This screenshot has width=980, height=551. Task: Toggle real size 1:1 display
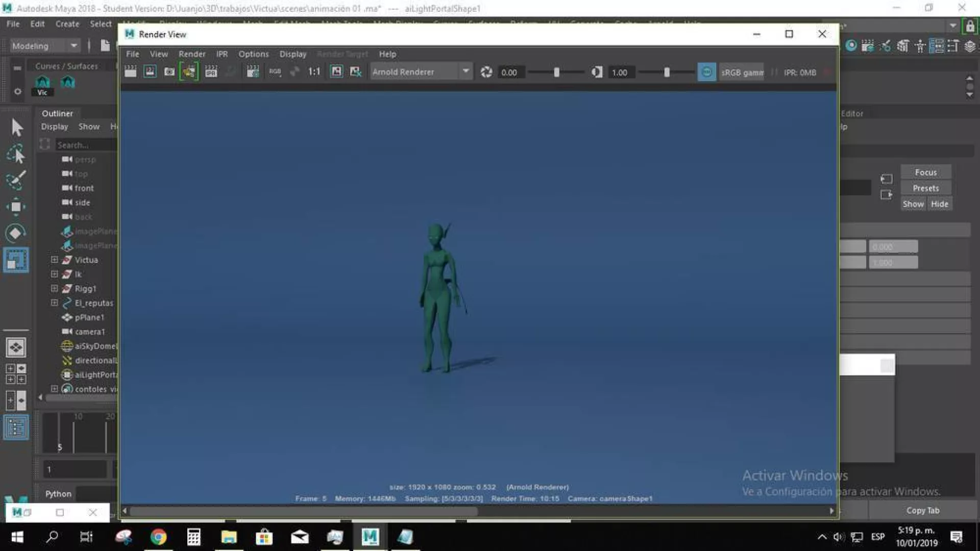(x=314, y=72)
